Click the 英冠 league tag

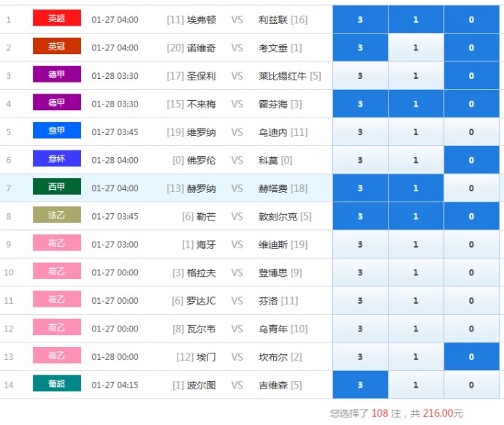click(56, 47)
